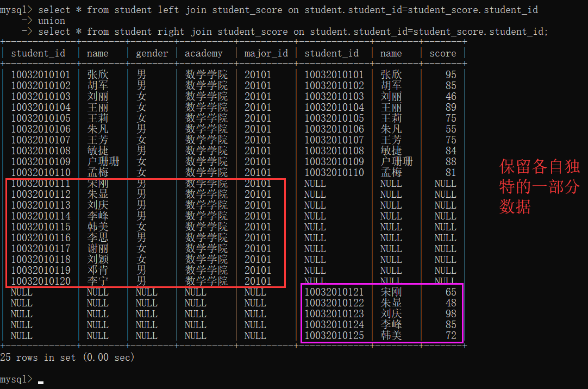588x389 pixels.
Task: Click the "left join" query line
Action: (x=269, y=10)
